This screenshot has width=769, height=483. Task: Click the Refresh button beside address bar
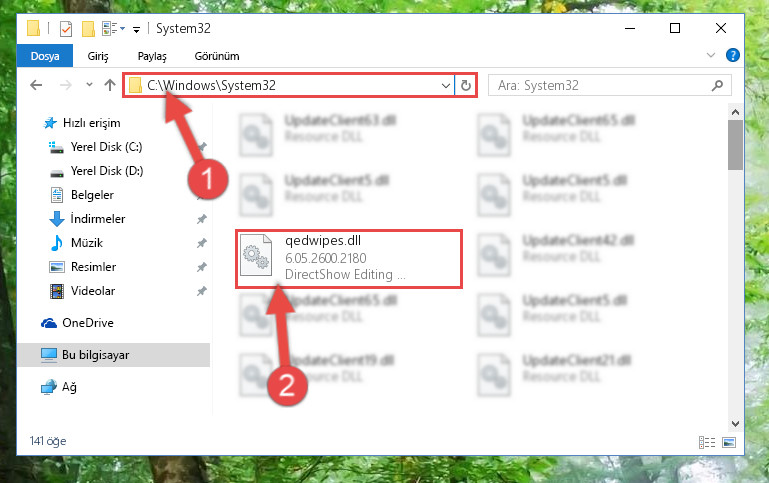click(x=465, y=86)
